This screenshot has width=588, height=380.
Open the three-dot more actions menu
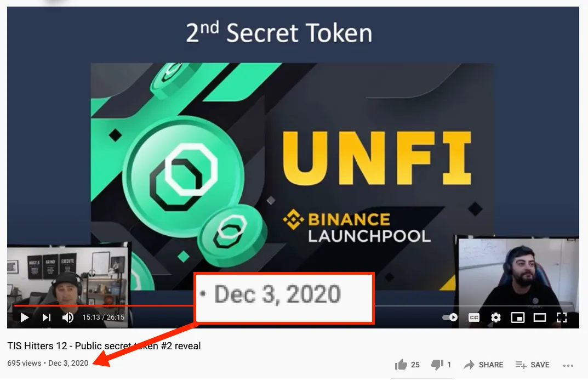568,365
